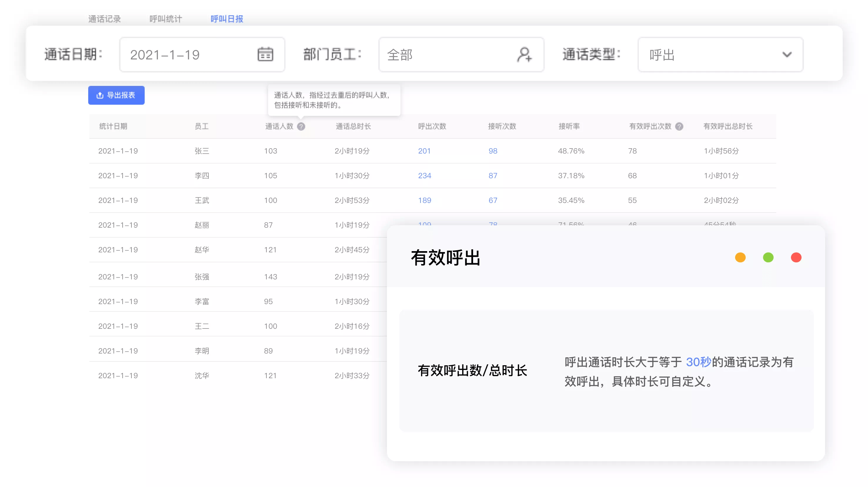868x487 pixels.
Task: Click 李四's 有效呼出总时长 1小时01分
Action: (722, 176)
